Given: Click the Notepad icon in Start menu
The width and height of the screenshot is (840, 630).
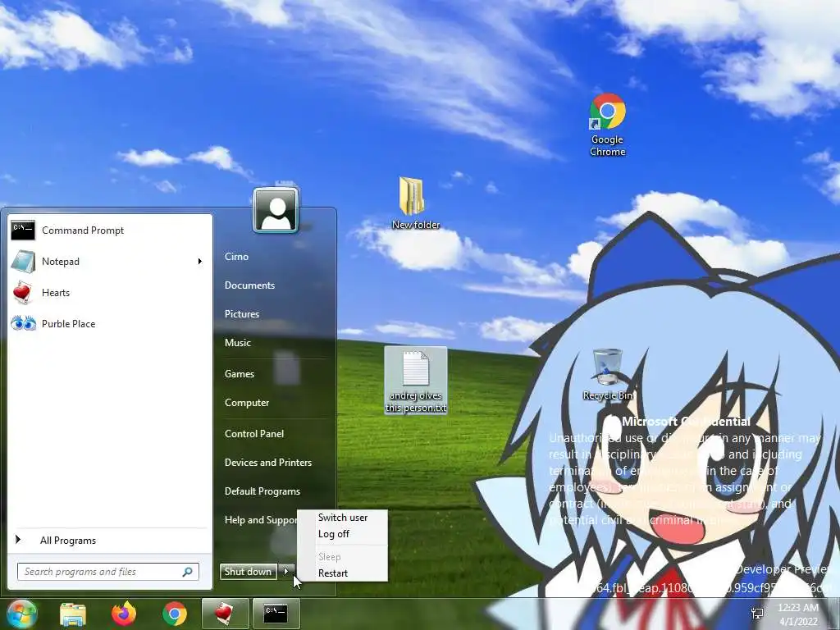Looking at the screenshot, I should [x=23, y=262].
